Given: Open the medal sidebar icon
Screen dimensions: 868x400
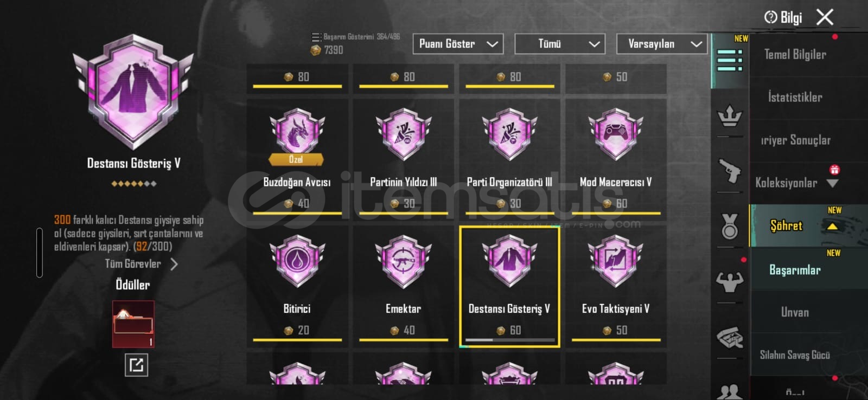Looking at the screenshot, I should (730, 227).
